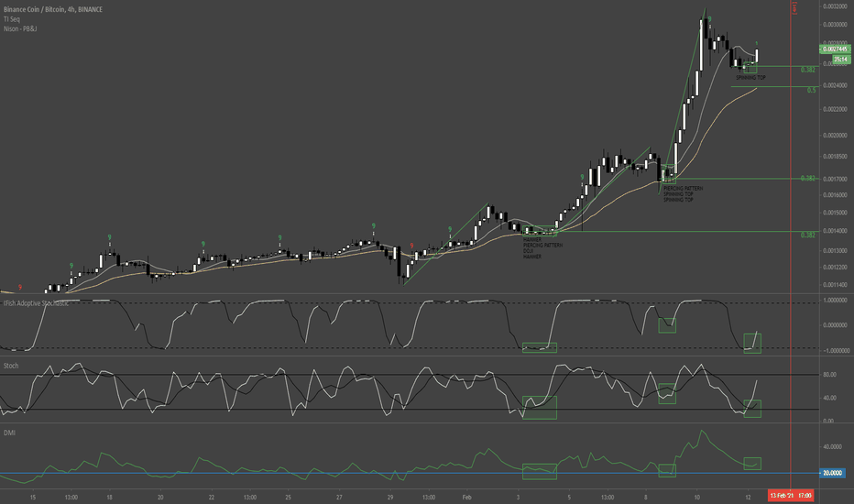Click the time axis label 10
The height and width of the screenshot is (504, 854).
(x=696, y=498)
